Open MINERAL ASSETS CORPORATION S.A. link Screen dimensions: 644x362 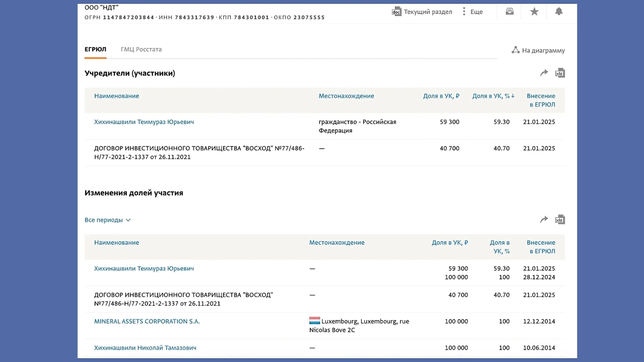147,321
